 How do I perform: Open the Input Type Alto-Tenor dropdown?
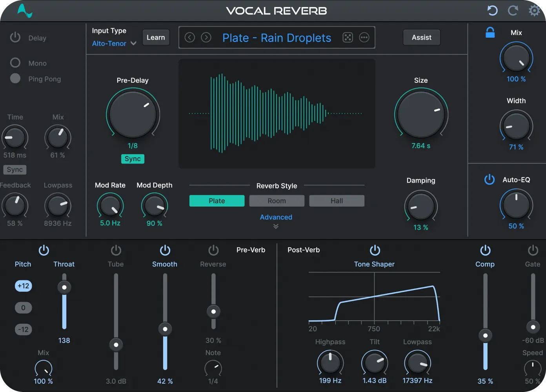click(114, 44)
